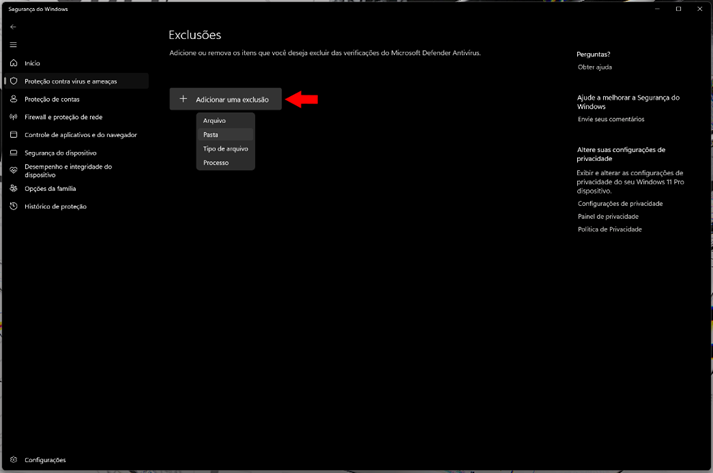Select Pasta in the exclusion menu
This screenshot has height=473, width=713.
211,135
